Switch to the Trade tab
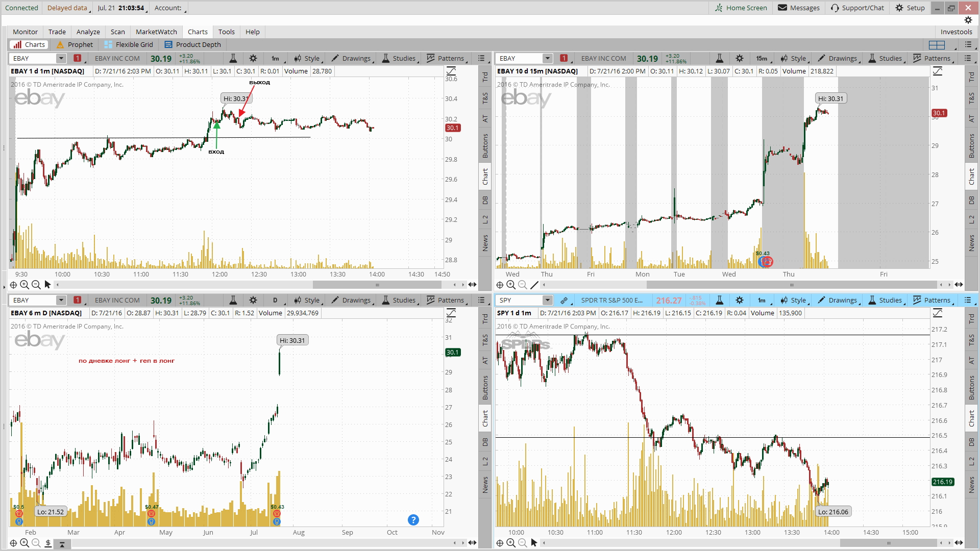Image resolution: width=980 pixels, height=551 pixels. coord(57,32)
